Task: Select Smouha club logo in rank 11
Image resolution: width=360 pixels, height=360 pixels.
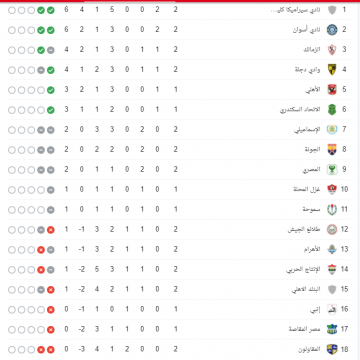Action: pos(332,209)
